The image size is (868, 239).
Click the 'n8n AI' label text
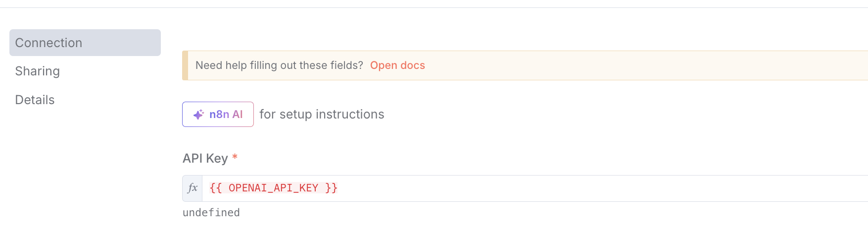(226, 115)
